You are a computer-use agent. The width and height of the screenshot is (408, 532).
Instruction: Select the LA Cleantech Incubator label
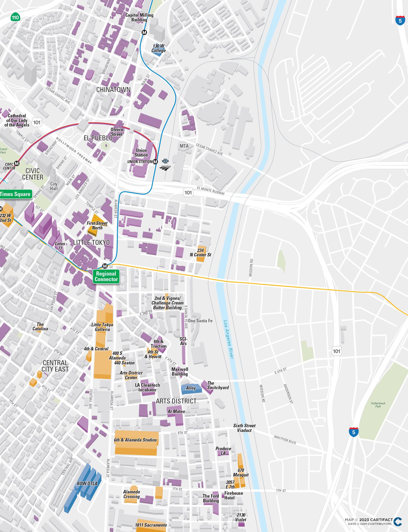(x=147, y=387)
